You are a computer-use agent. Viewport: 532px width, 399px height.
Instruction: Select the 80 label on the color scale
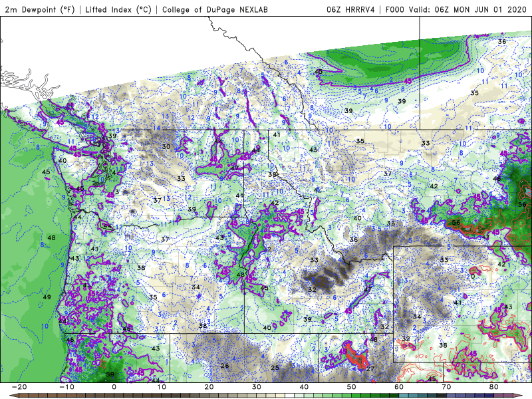494,387
